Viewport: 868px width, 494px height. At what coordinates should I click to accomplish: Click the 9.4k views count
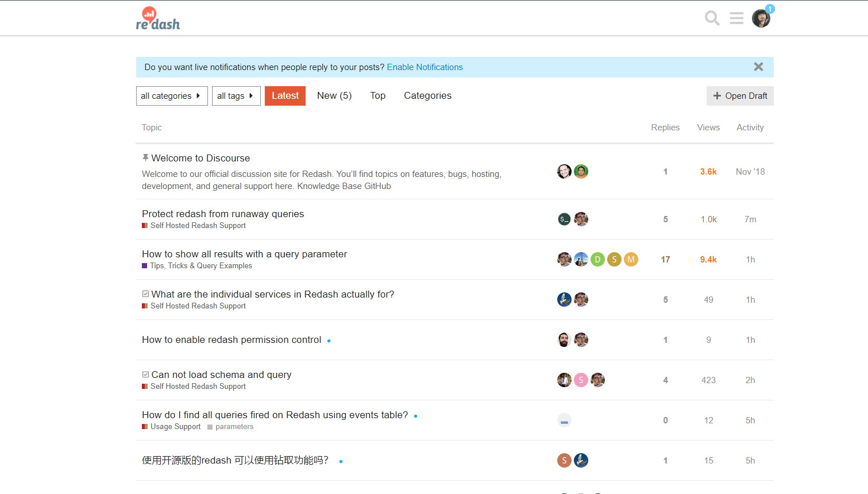click(x=708, y=260)
